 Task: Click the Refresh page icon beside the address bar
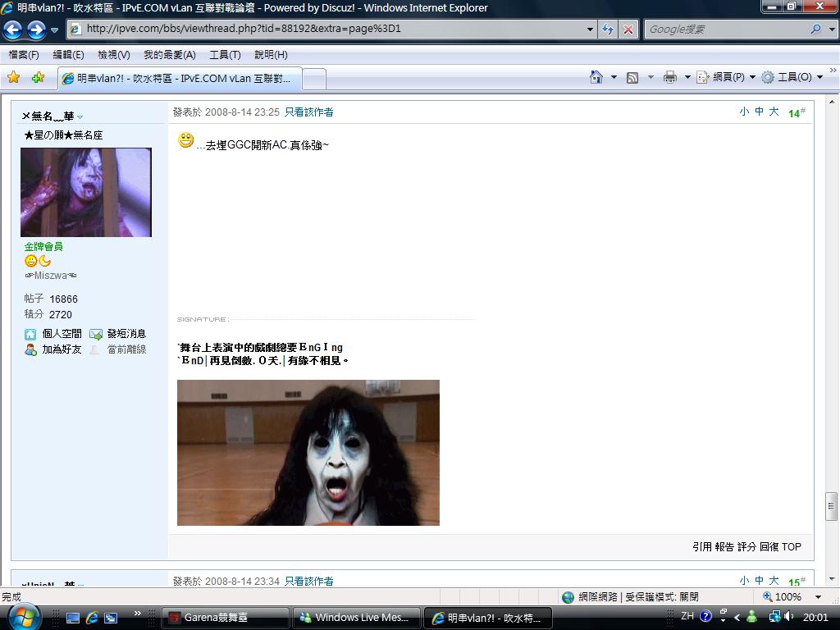pyautogui.click(x=608, y=30)
